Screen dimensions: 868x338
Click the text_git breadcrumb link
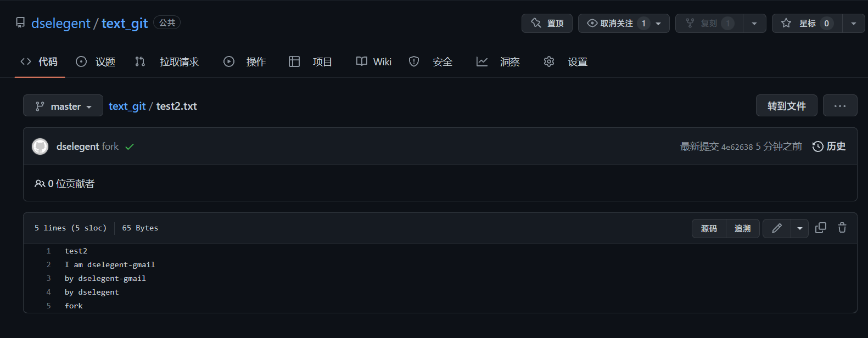click(x=127, y=106)
